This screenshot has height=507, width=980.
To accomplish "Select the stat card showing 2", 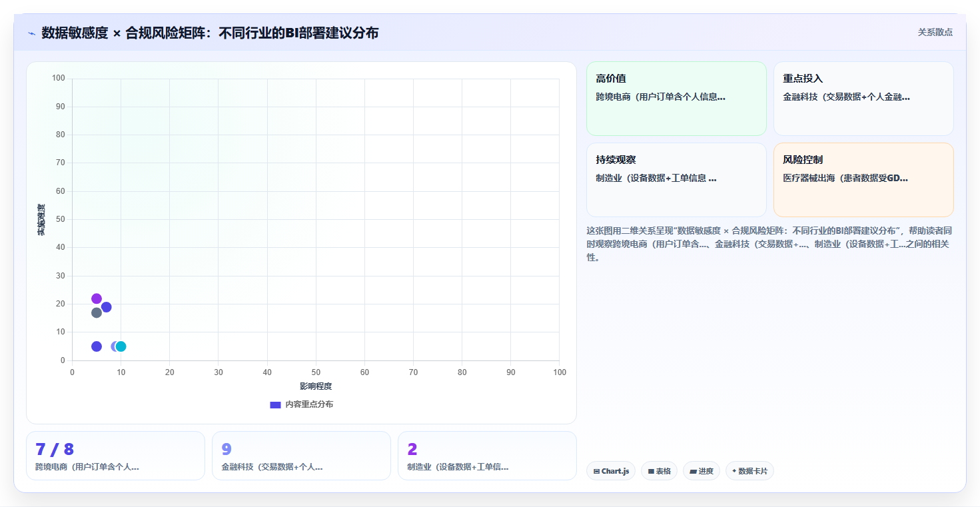I will [x=487, y=456].
